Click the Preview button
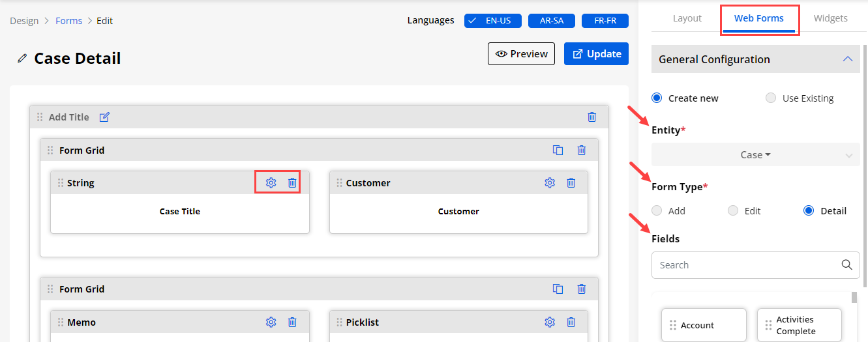The image size is (868, 342). click(x=521, y=54)
